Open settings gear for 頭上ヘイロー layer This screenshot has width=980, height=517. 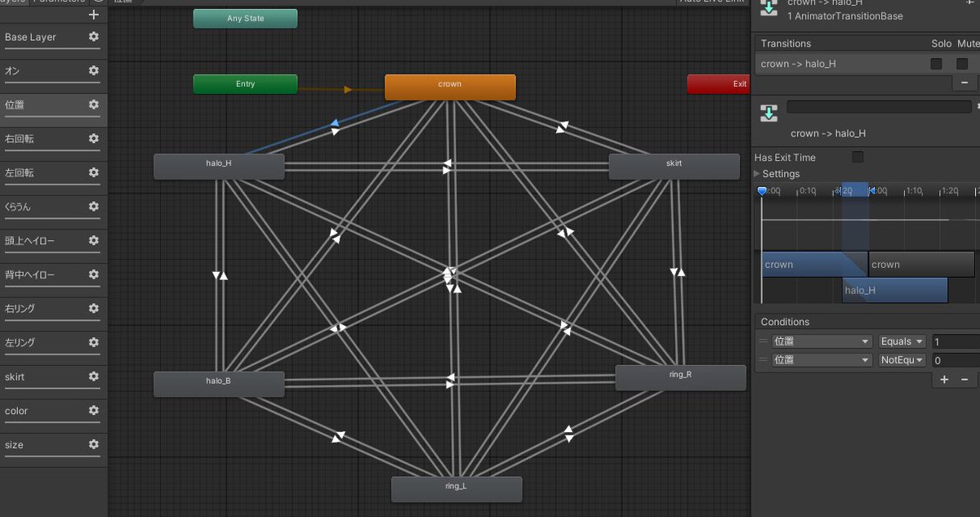pos(94,241)
